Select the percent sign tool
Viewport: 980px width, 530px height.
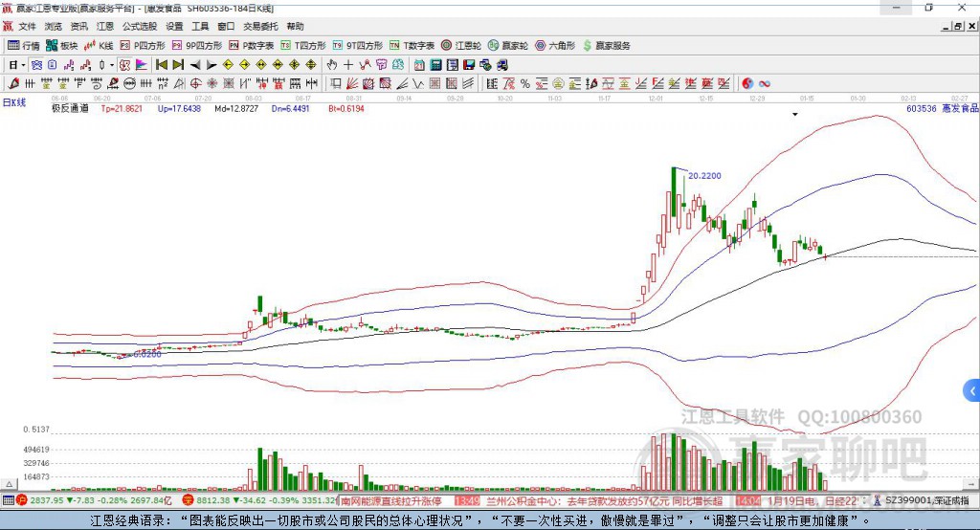pos(525,83)
